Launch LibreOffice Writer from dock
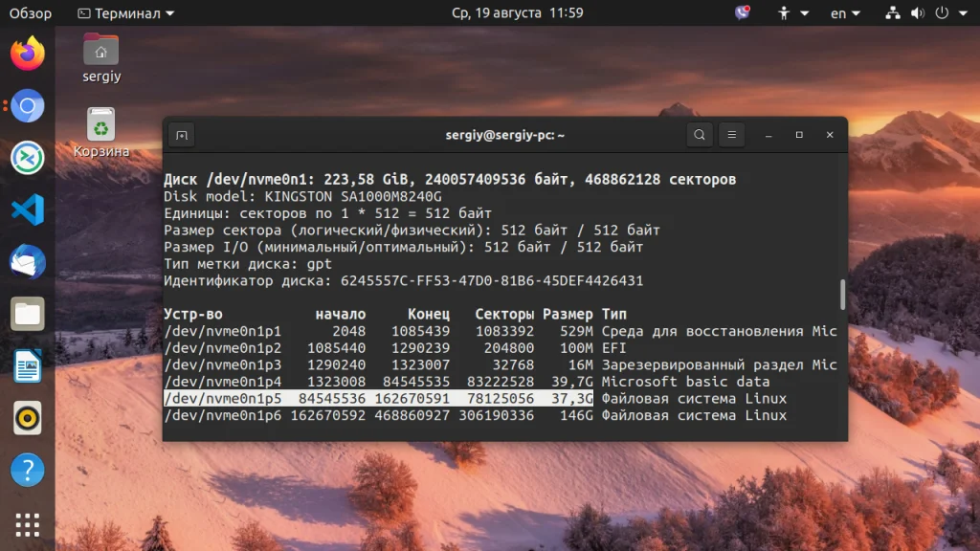Viewport: 980px width, 551px height. pos(28,365)
